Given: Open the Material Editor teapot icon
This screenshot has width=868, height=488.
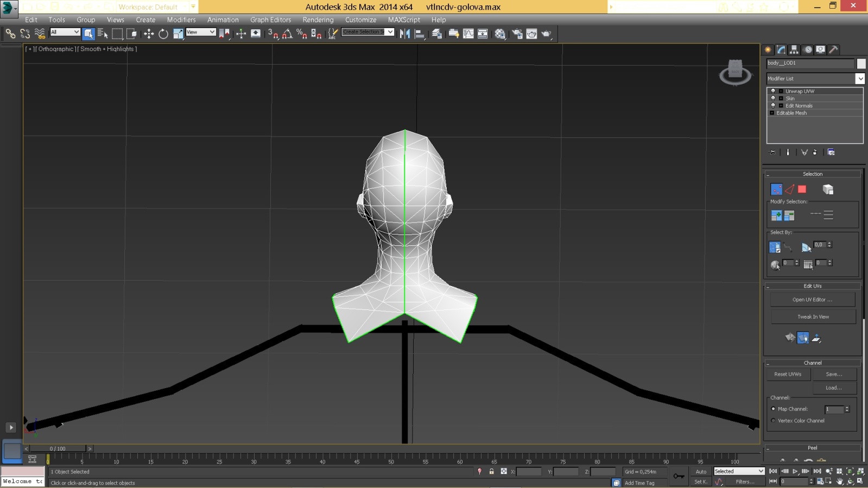Looking at the screenshot, I should 500,34.
